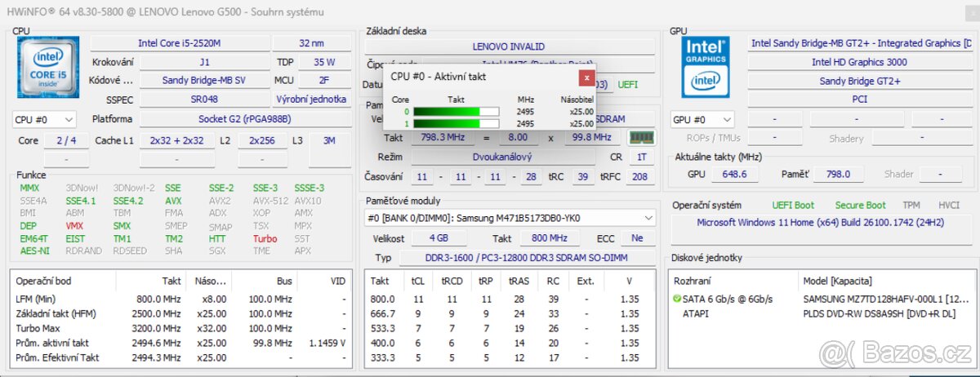Image resolution: width=980 pixels, height=377 pixels.
Task: Click the HTT feature flag
Action: pos(217,238)
